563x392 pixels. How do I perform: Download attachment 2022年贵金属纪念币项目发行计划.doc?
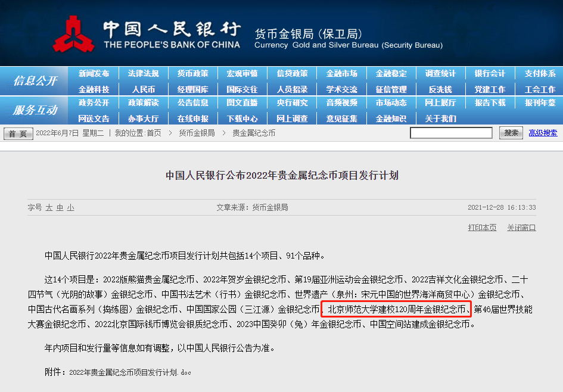130,372
